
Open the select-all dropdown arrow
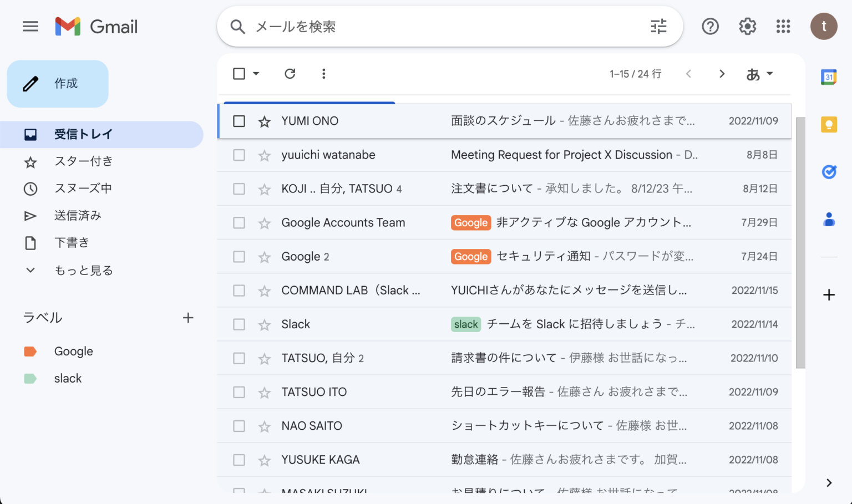[255, 73]
